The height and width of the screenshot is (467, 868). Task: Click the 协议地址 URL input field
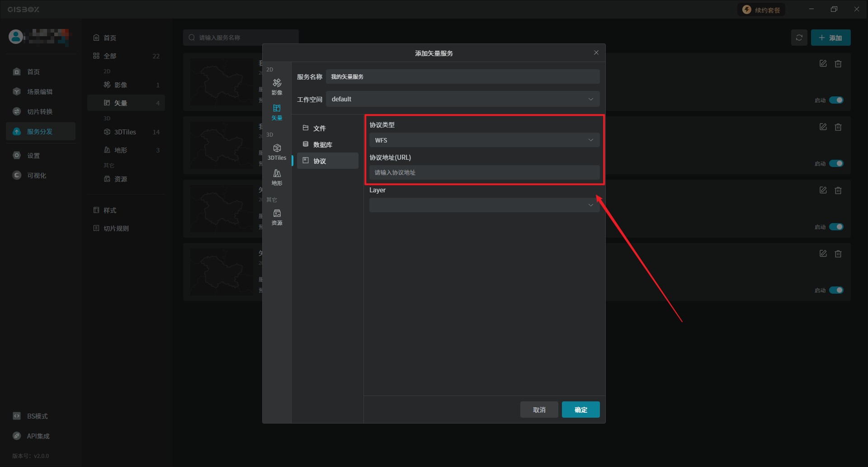tap(484, 172)
